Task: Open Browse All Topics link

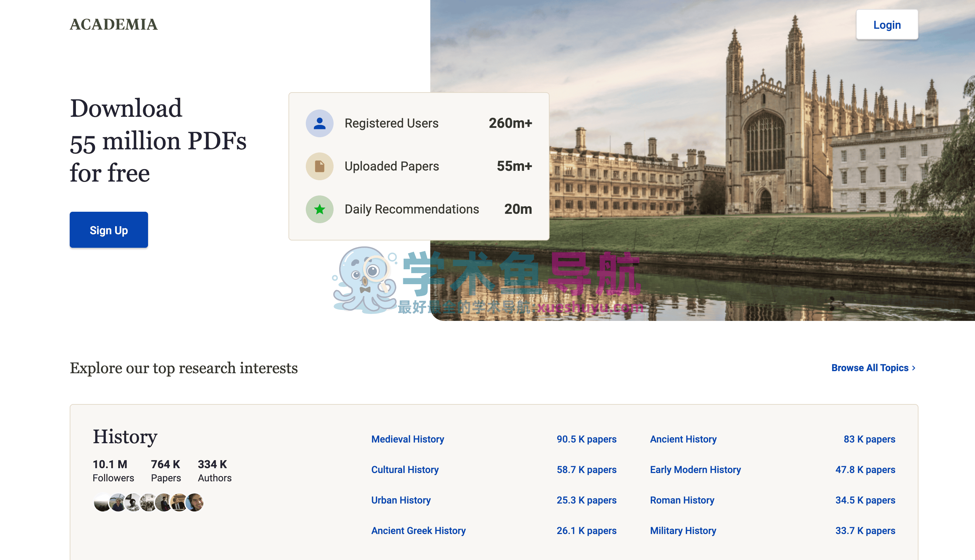Action: point(870,368)
